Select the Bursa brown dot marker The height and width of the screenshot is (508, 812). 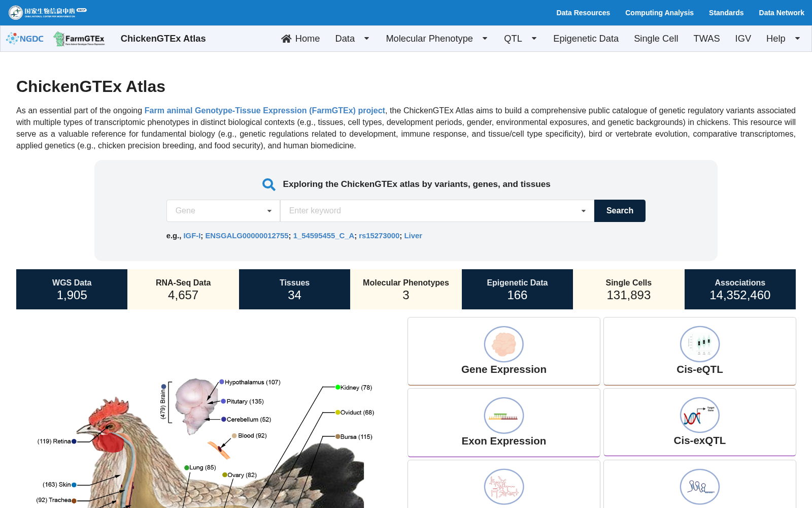tap(337, 436)
